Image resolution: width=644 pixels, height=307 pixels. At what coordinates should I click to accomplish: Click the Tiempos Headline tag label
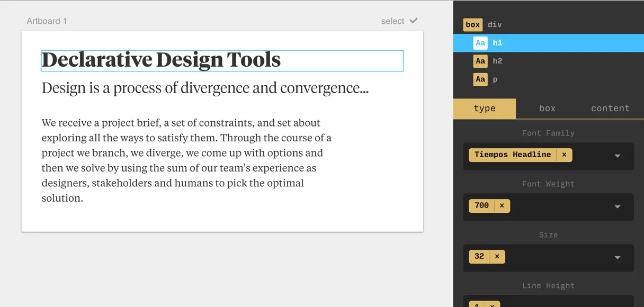tap(513, 155)
